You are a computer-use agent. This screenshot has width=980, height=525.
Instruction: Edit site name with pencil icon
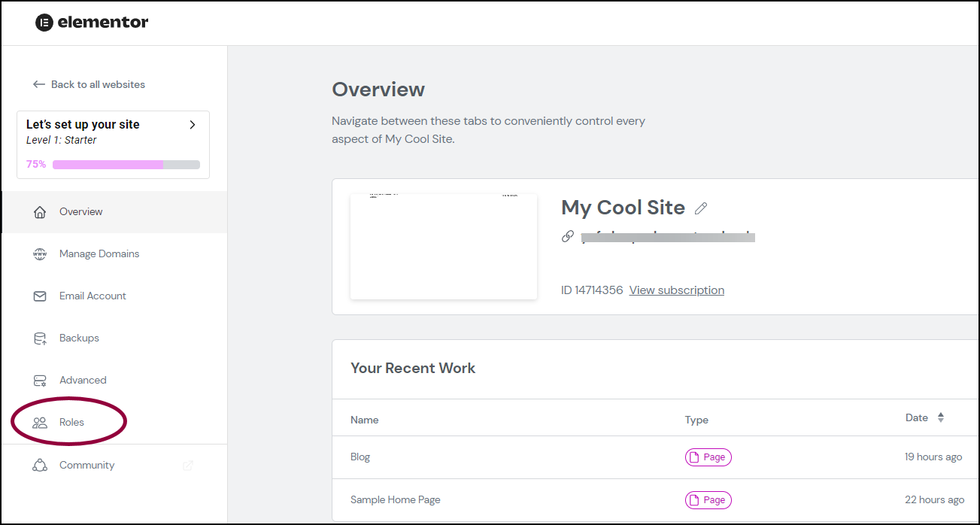point(701,208)
